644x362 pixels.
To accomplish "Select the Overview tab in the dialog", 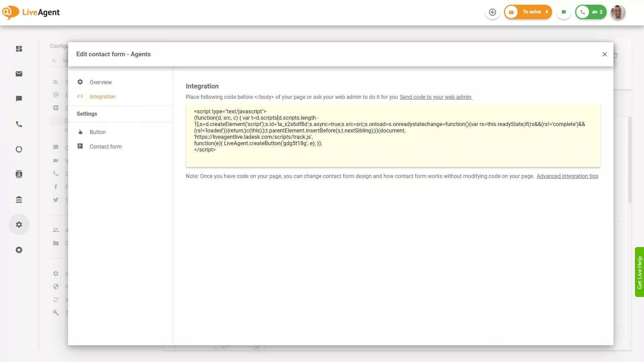I will coord(100,82).
